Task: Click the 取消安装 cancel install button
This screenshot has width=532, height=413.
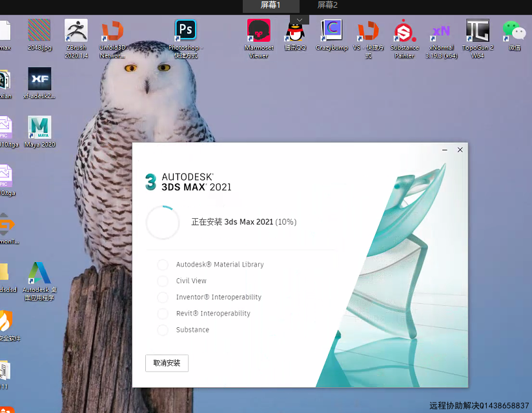Action: pos(167,363)
